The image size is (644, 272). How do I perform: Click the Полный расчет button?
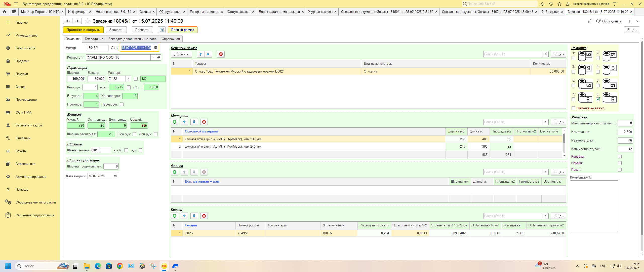(182, 30)
